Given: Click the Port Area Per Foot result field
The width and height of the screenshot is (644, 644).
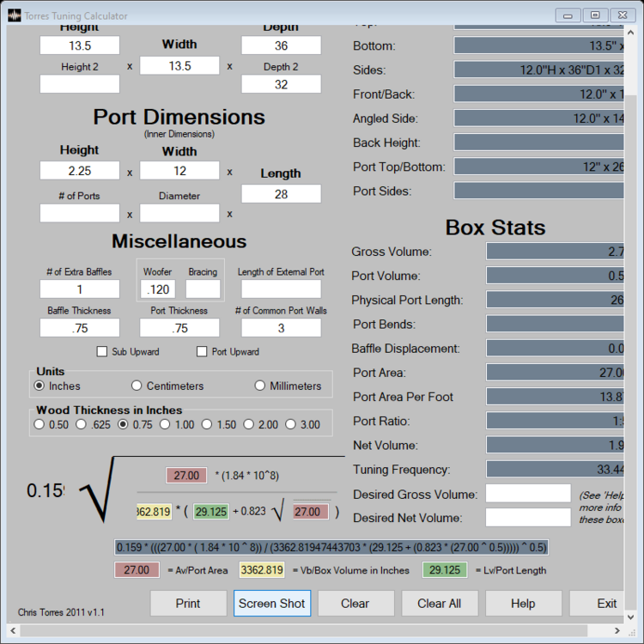Looking at the screenshot, I should pos(556,397).
